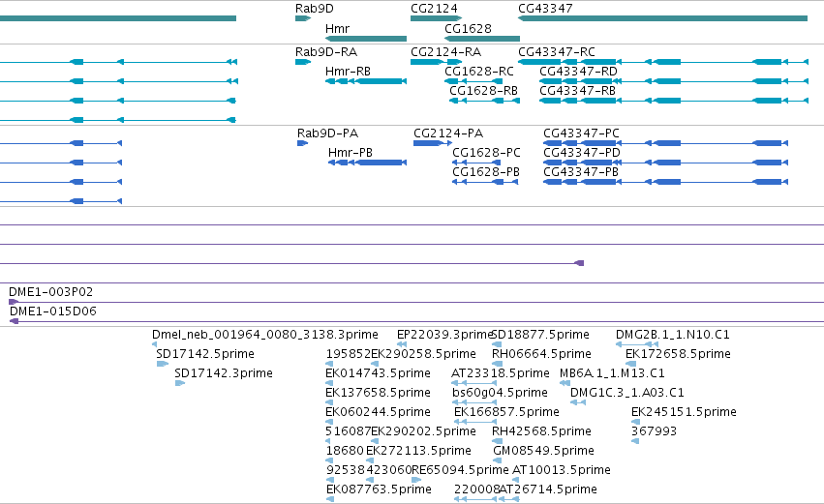
Task: Open EST GM08549.5prime
Action: (x=543, y=452)
